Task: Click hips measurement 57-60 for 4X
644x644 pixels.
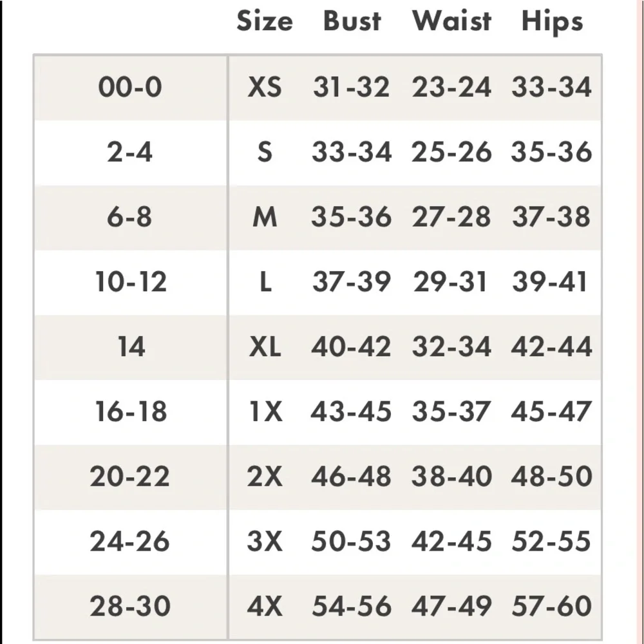Action: coord(552,607)
